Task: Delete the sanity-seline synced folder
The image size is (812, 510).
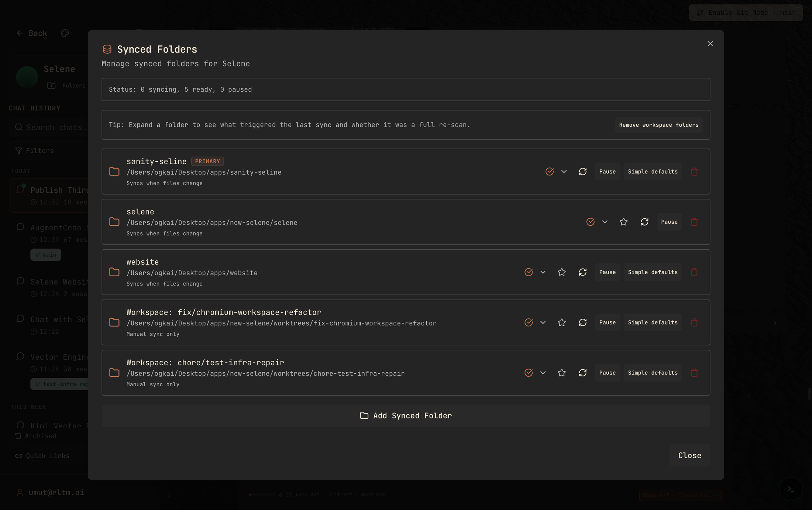Action: [694, 171]
